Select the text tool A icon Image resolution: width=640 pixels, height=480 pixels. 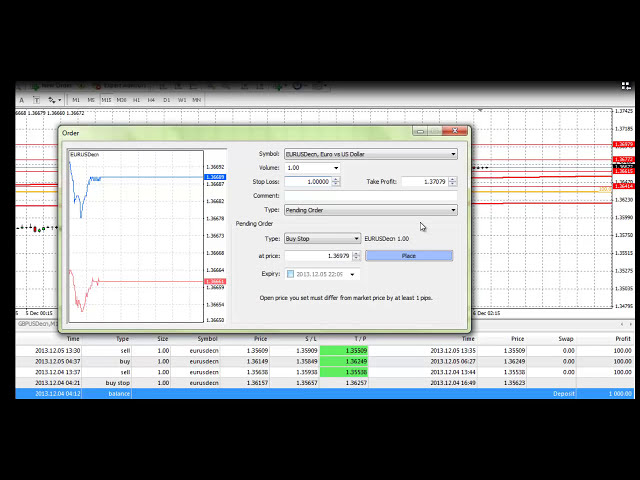pyautogui.click(x=22, y=100)
